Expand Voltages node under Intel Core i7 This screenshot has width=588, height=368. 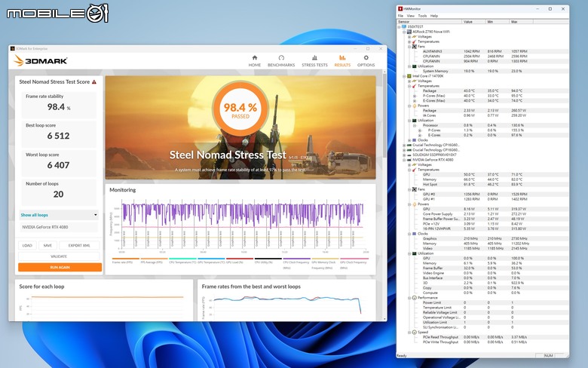pyautogui.click(x=409, y=81)
